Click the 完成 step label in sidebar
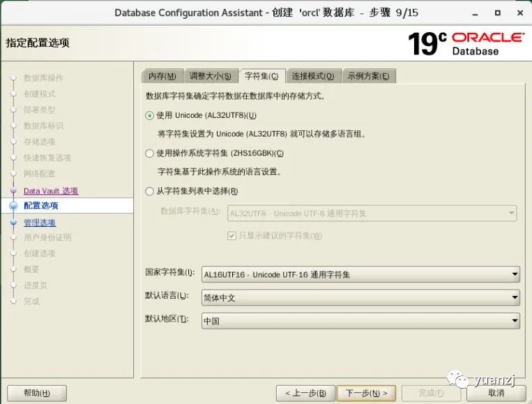532x404 pixels. 31,301
